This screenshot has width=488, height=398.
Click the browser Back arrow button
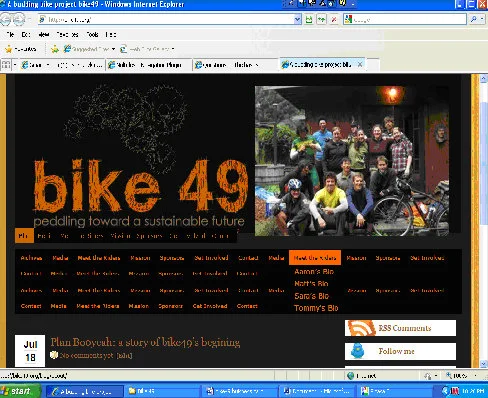coord(6,19)
